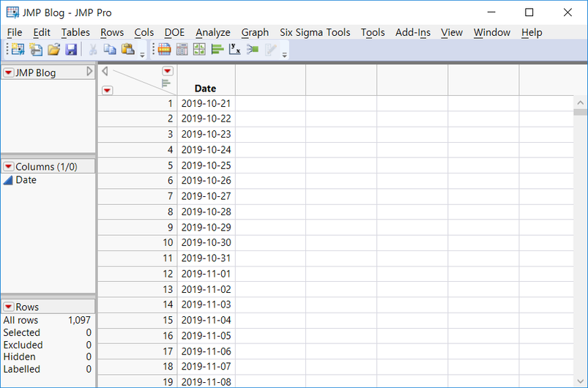Collapse table panels with left triangle

pyautogui.click(x=105, y=71)
